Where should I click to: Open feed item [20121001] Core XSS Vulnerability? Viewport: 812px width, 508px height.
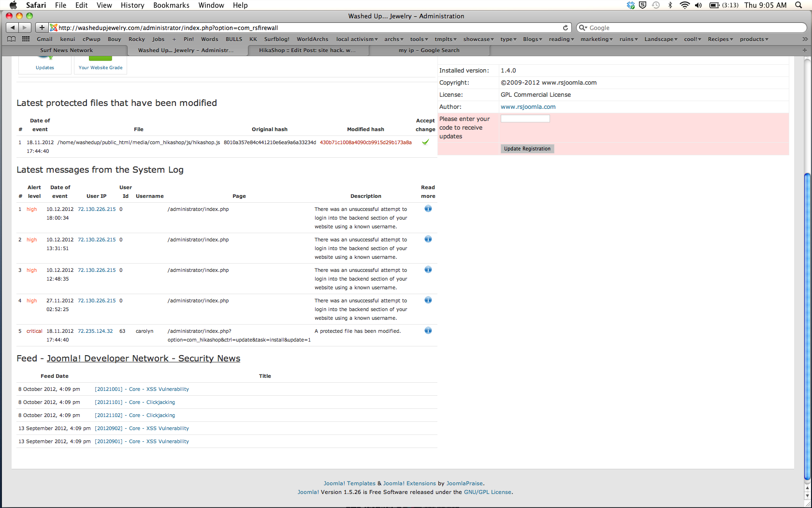coord(142,389)
